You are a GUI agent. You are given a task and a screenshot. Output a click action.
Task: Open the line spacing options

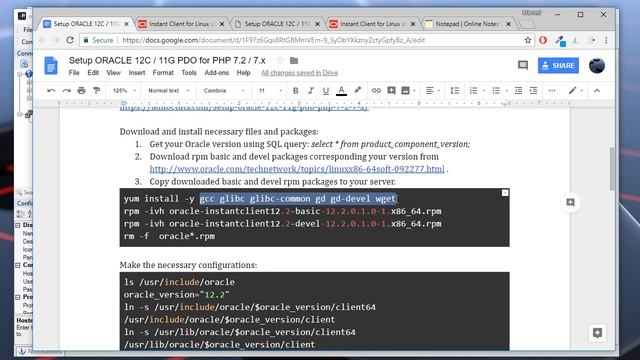(x=455, y=91)
